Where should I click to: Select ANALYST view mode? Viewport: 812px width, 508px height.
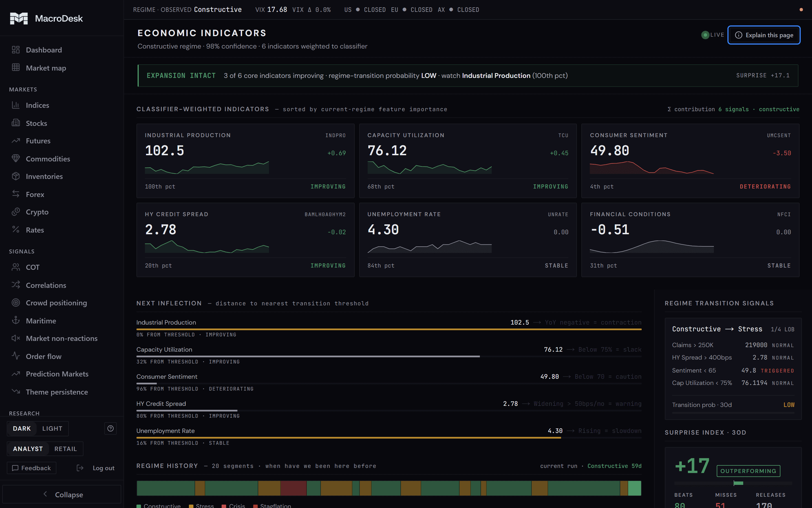click(x=28, y=449)
